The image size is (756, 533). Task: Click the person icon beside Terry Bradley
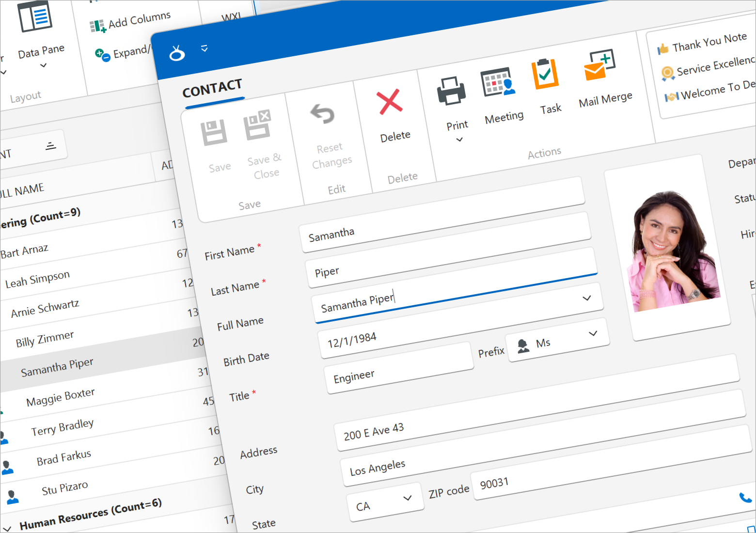coord(3,438)
